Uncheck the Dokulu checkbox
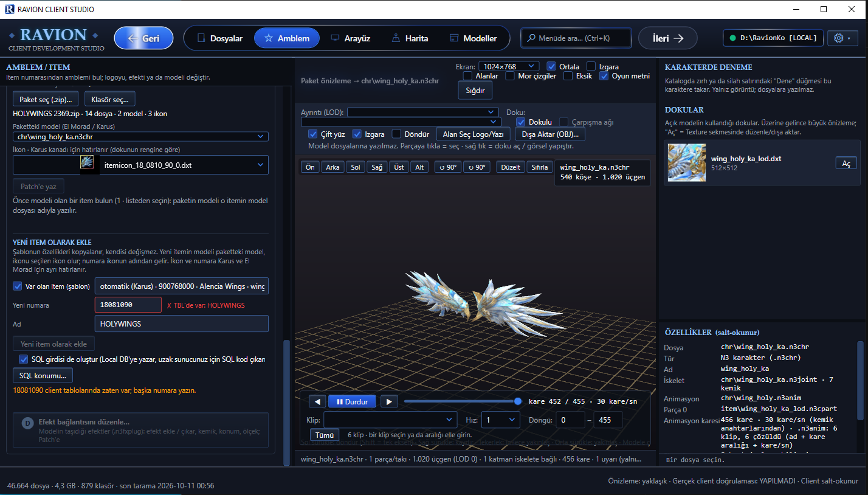 [520, 122]
